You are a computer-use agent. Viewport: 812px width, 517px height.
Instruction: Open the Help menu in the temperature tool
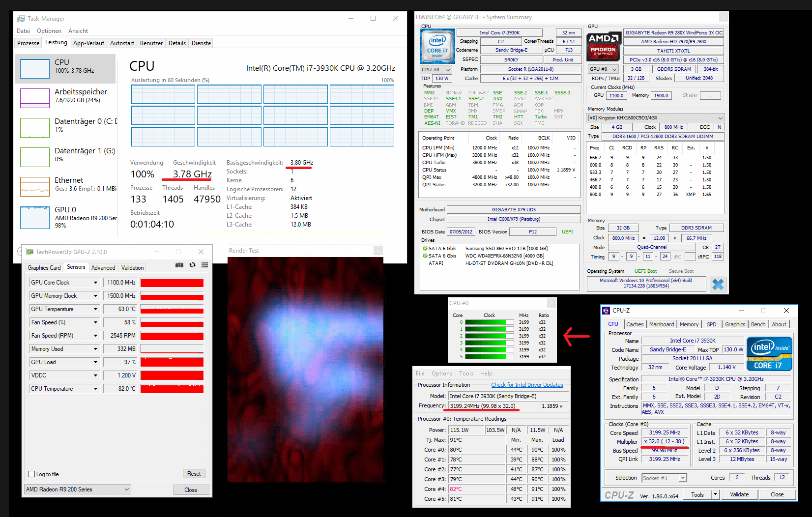click(x=486, y=373)
